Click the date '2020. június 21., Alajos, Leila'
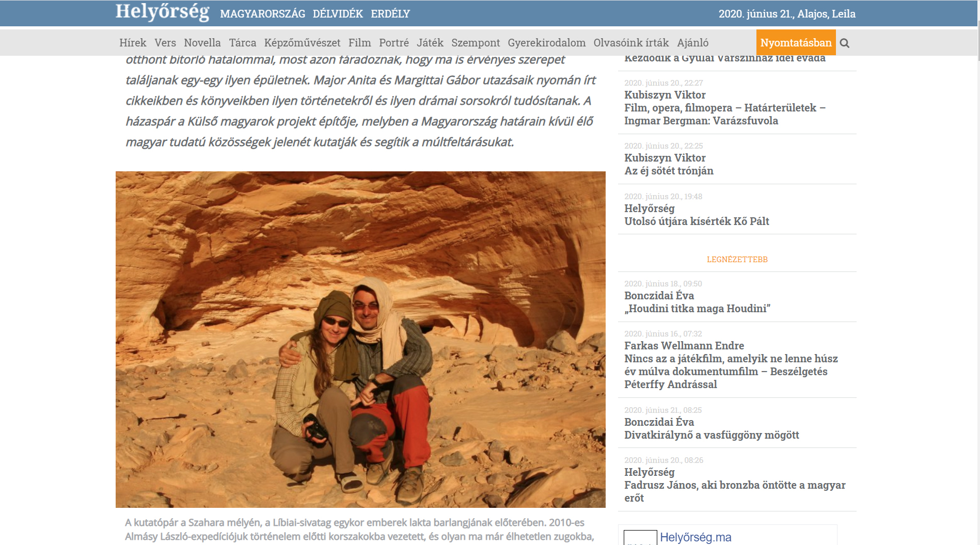Image resolution: width=980 pixels, height=545 pixels. pyautogui.click(x=787, y=14)
